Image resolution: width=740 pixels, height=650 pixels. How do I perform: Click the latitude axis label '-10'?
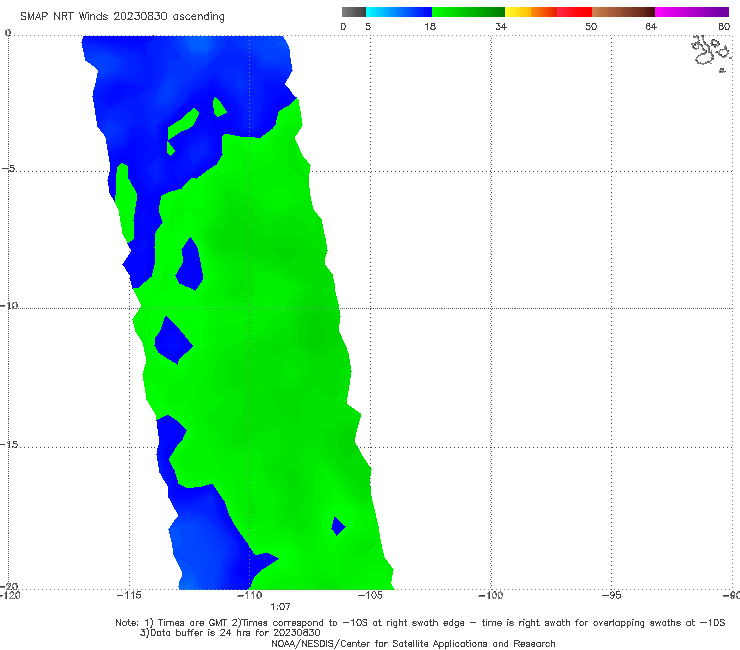(9, 305)
